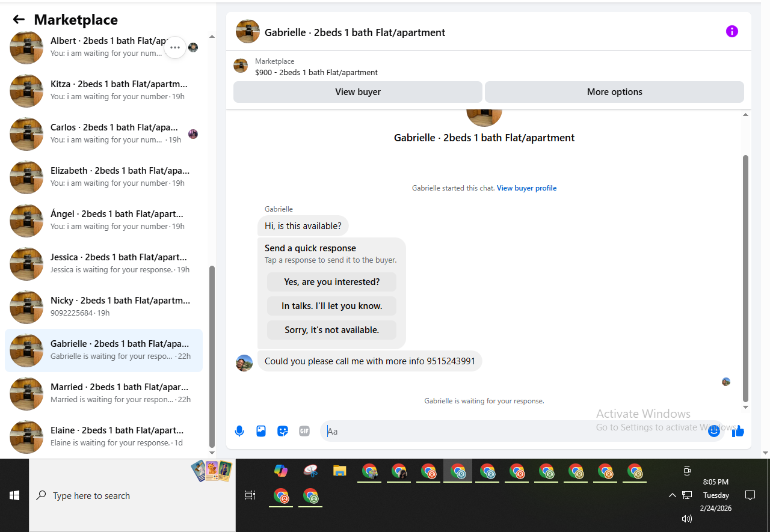The width and height of the screenshot is (770, 532).
Task: Open conversation information with the purple info icon
Action: tap(731, 31)
